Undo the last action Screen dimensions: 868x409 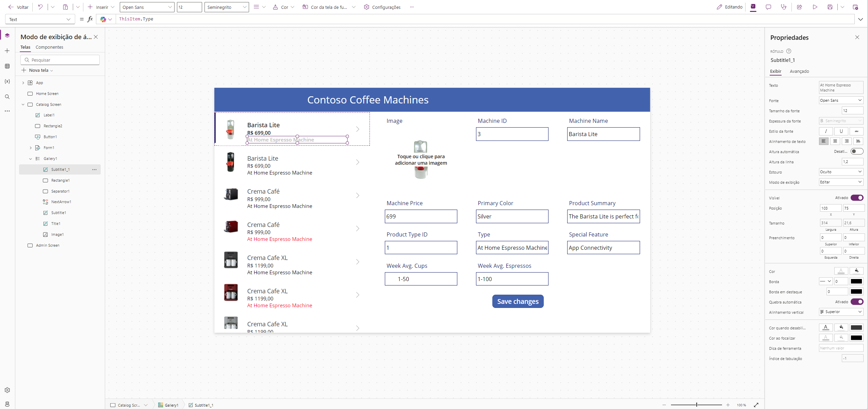tap(40, 7)
